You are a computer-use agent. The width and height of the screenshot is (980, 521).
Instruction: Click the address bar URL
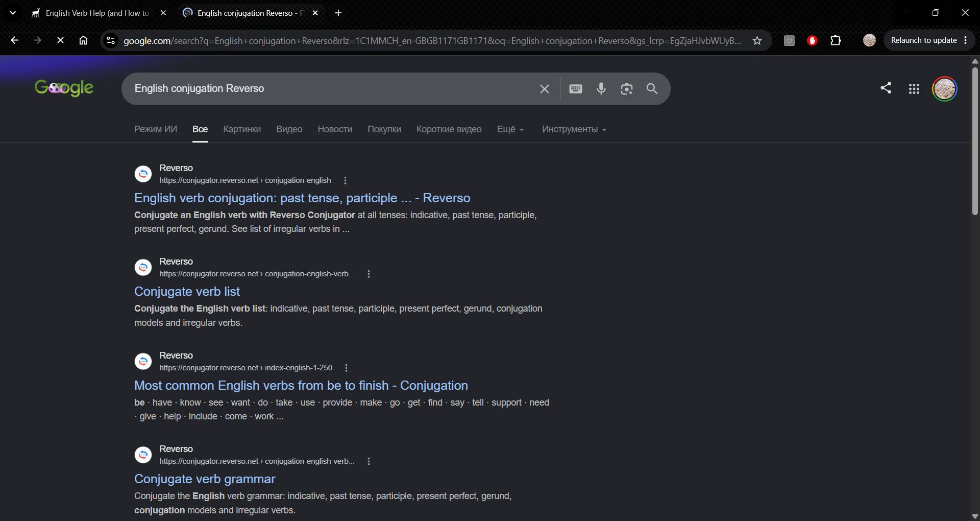pyautogui.click(x=432, y=40)
